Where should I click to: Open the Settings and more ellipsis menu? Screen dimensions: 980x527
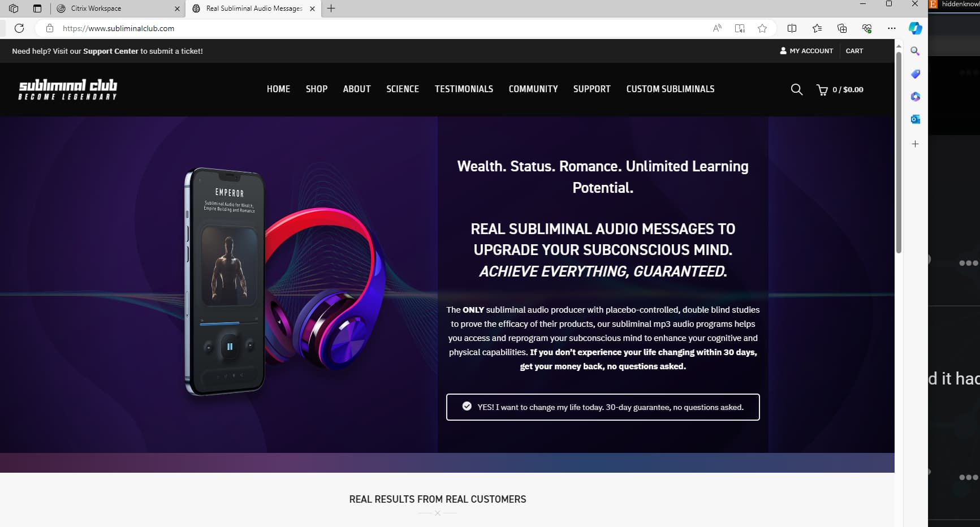892,28
